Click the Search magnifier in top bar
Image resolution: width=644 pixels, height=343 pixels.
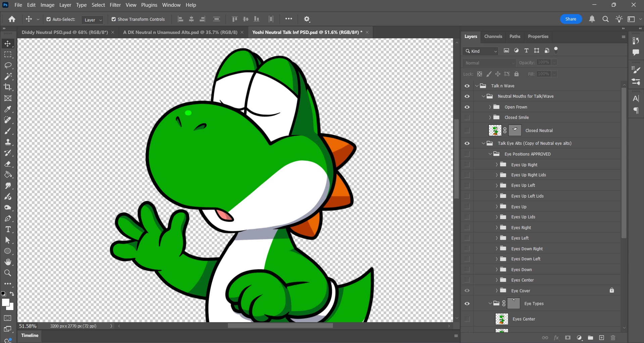point(605,19)
